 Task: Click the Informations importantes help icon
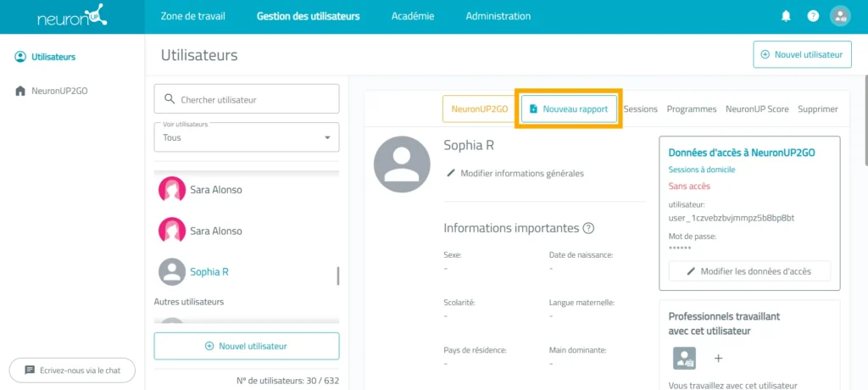click(588, 228)
